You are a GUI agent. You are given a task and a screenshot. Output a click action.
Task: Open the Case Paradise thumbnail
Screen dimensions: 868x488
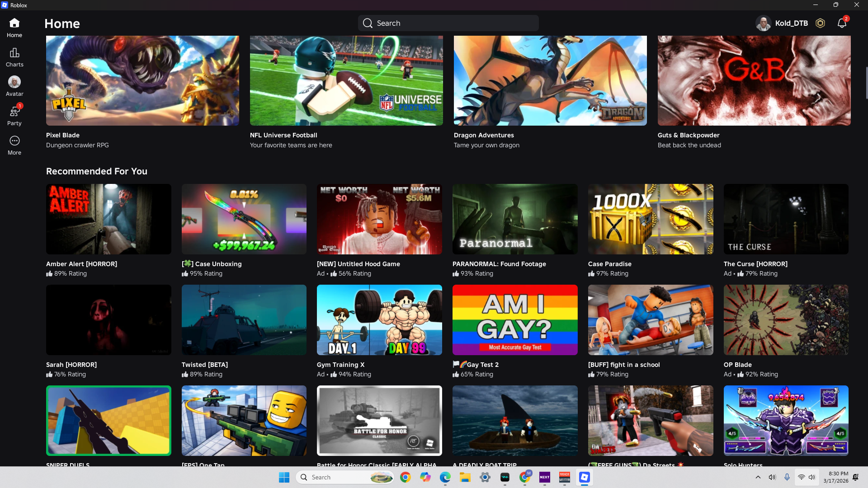(x=651, y=219)
